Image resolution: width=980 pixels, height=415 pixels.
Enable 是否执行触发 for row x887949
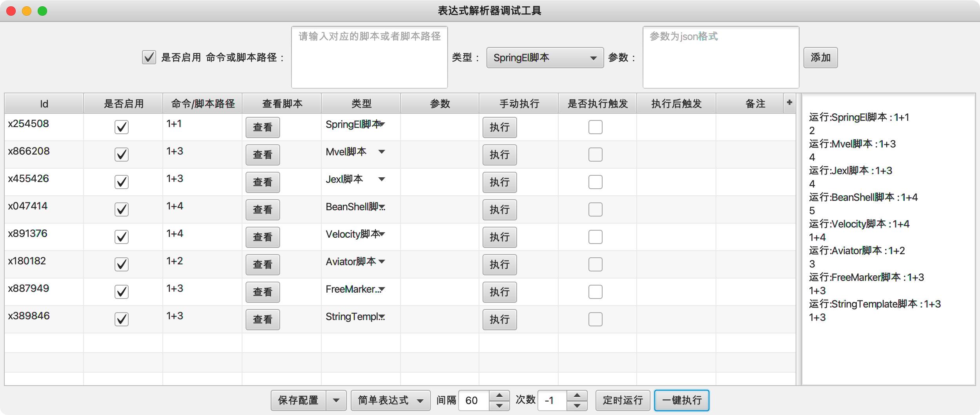[596, 292]
